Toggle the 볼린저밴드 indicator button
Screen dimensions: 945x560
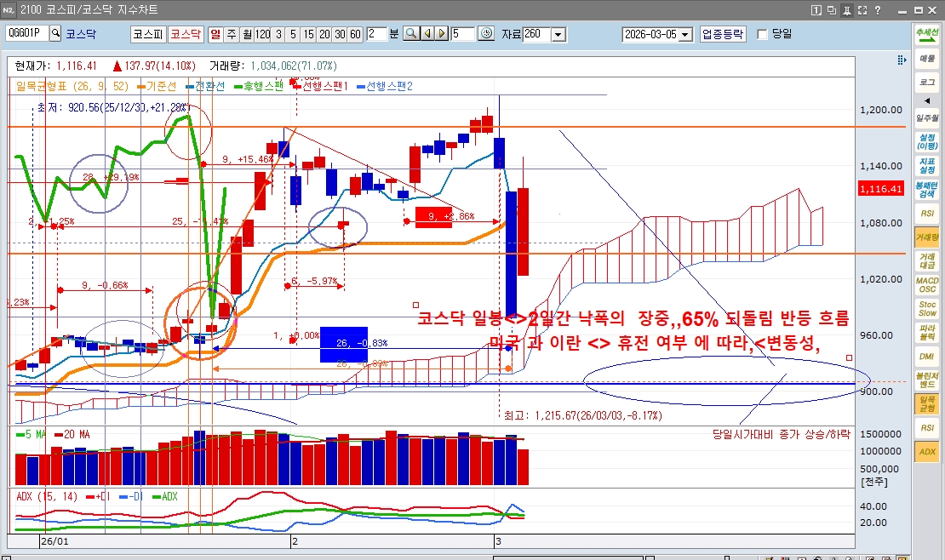click(x=927, y=380)
